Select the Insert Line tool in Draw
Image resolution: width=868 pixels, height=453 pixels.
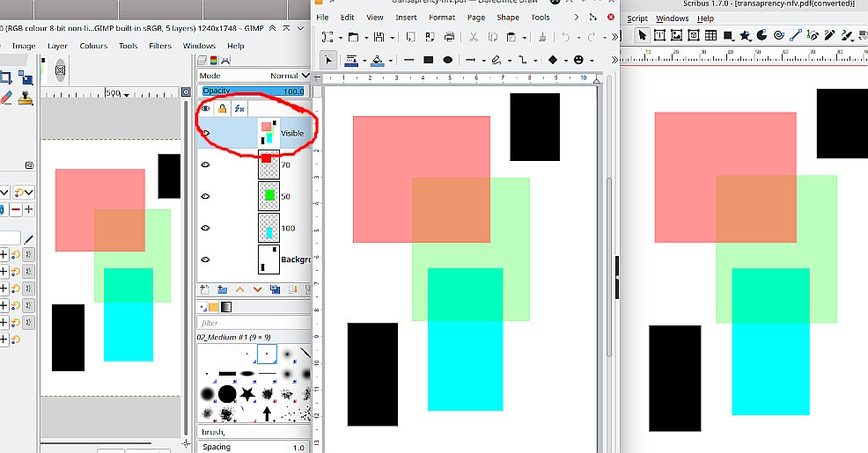point(409,60)
